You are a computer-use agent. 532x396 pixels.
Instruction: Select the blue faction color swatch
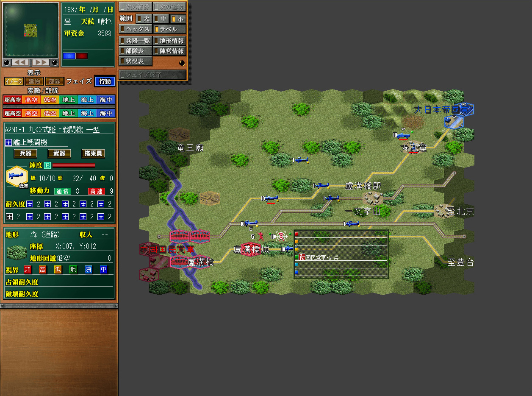(69, 56)
